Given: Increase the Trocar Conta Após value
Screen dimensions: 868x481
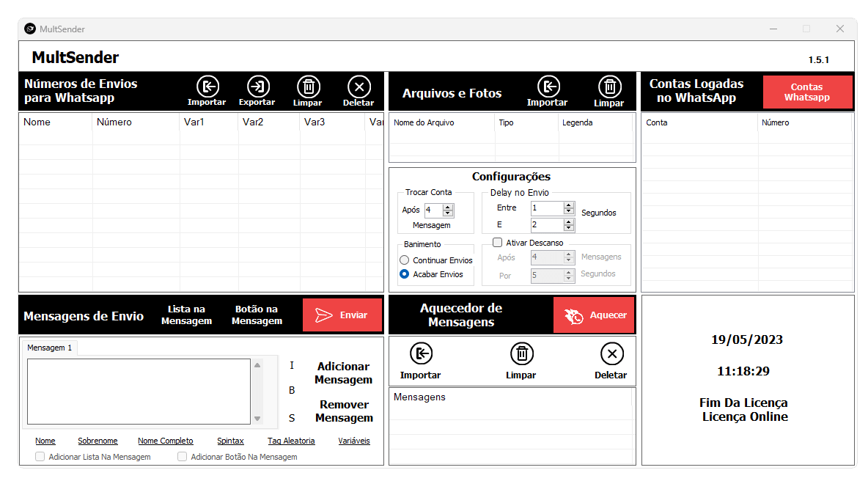Looking at the screenshot, I should [449, 207].
